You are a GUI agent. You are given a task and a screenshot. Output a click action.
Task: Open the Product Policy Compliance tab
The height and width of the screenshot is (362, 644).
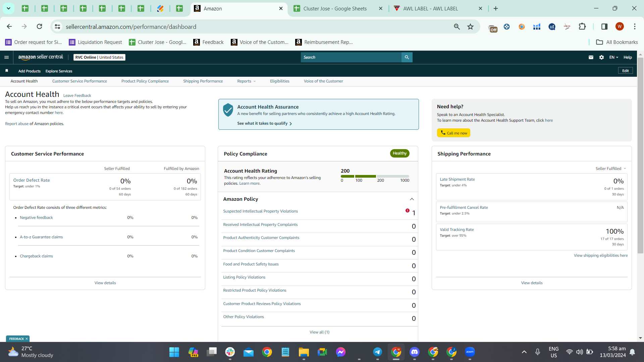(145, 81)
